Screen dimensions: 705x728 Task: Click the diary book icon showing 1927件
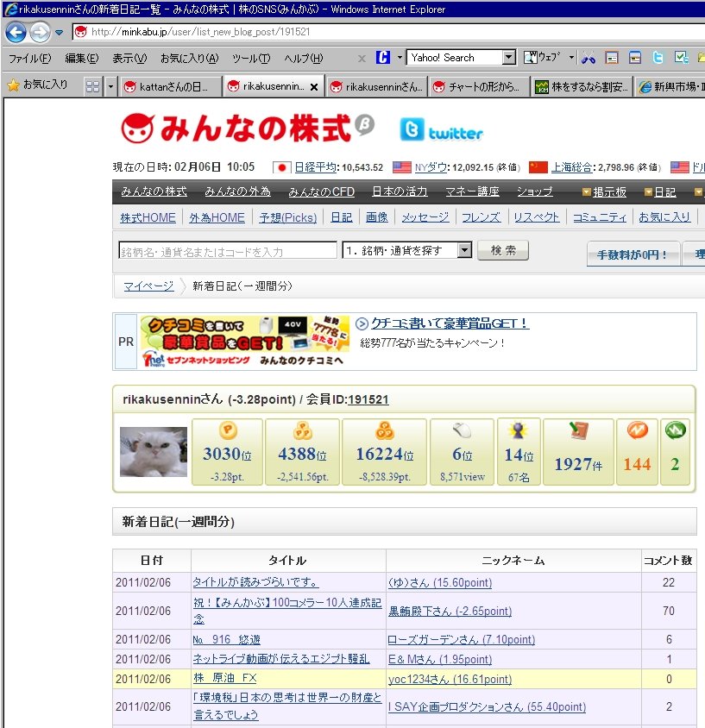click(578, 431)
